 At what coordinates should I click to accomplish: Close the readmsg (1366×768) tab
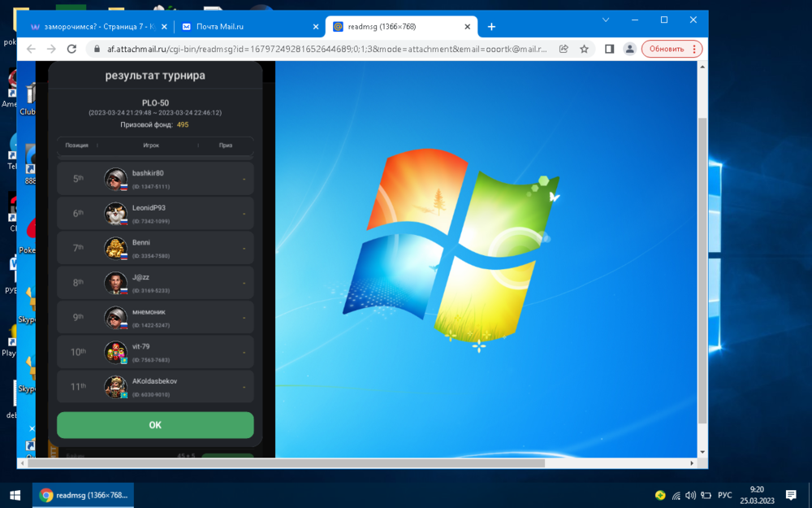(468, 27)
